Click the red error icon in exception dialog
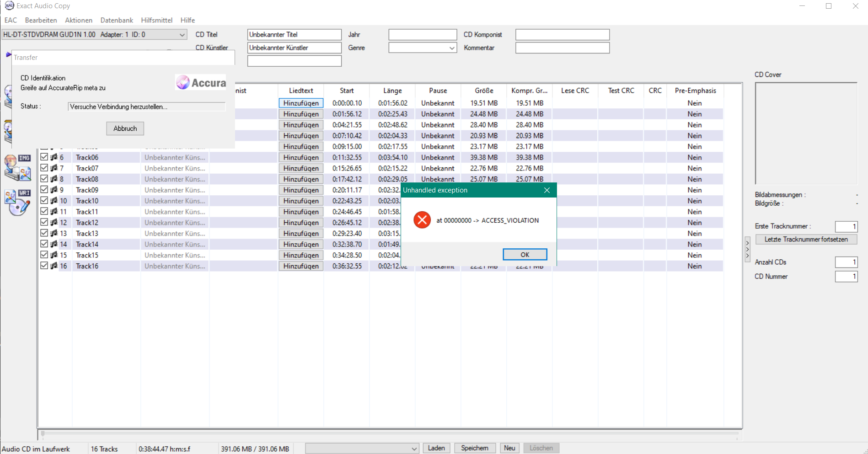The width and height of the screenshot is (868, 454). [x=422, y=220]
